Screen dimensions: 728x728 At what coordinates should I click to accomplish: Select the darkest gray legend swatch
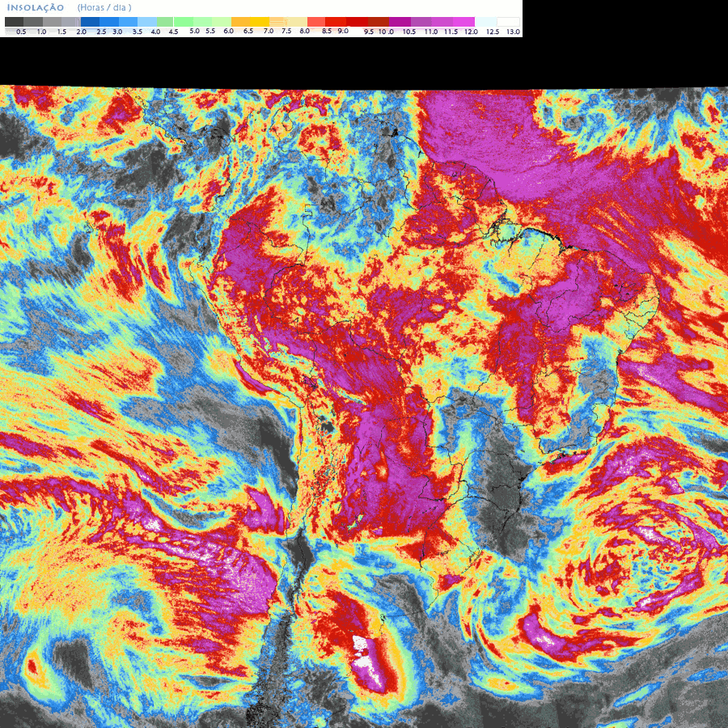(x=14, y=22)
